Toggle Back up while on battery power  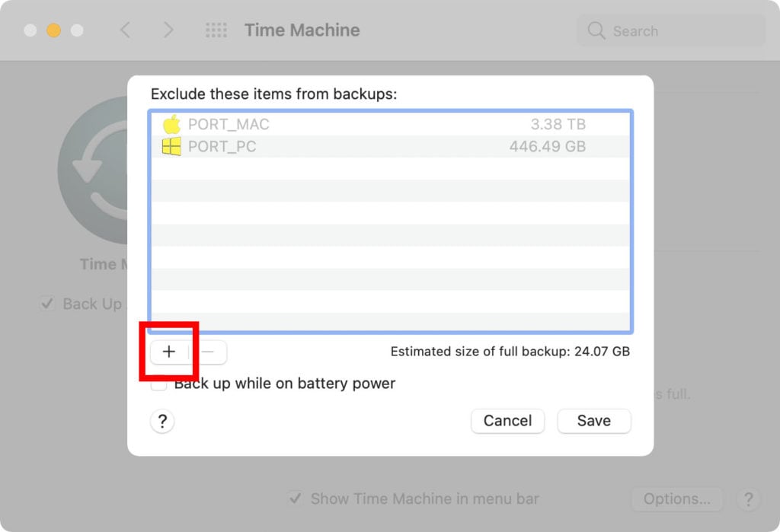(x=158, y=384)
